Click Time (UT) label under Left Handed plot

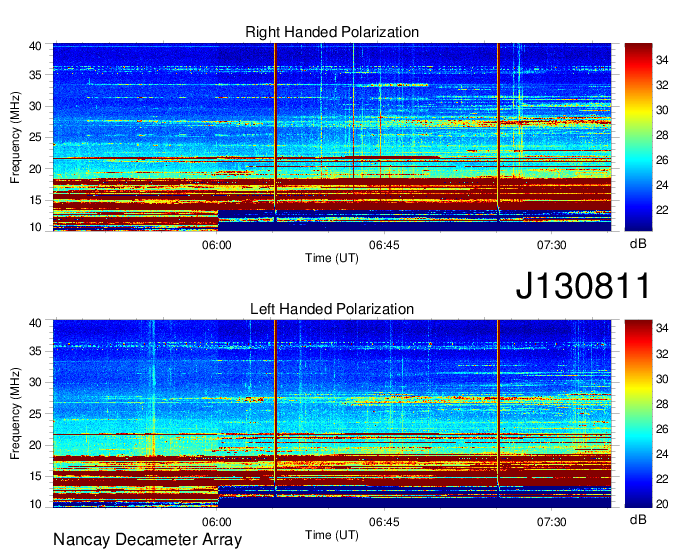(332, 535)
